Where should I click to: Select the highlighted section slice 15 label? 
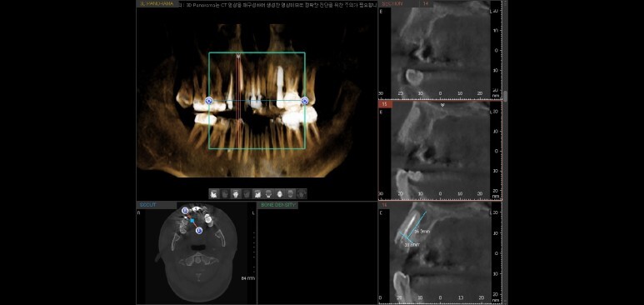(x=385, y=104)
